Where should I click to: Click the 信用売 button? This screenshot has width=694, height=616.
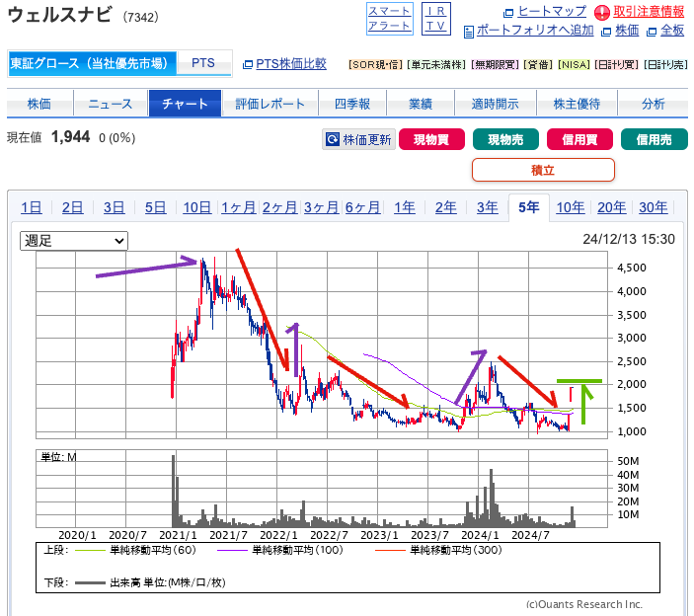pos(655,139)
